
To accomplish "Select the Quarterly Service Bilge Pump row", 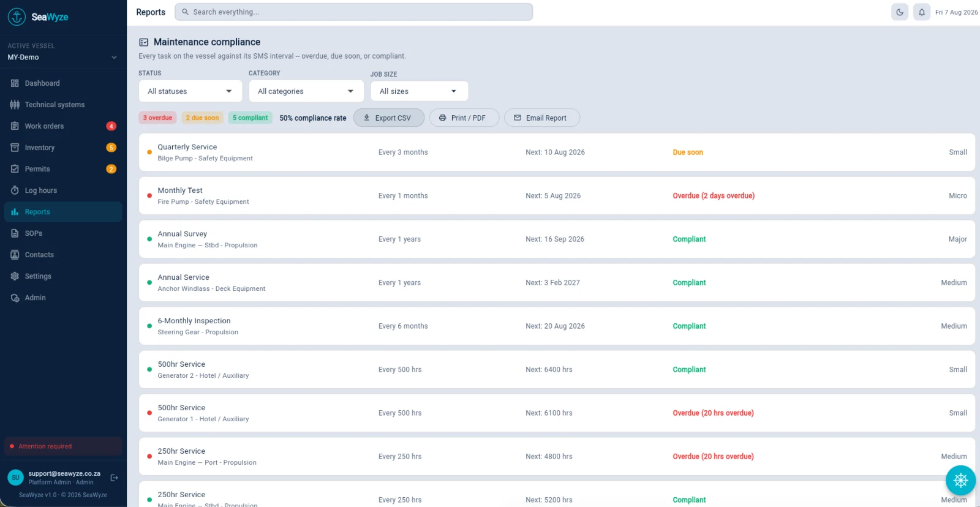I will tap(557, 152).
